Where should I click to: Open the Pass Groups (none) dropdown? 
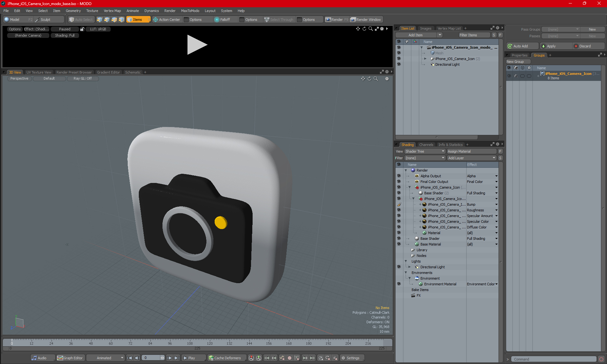point(561,29)
